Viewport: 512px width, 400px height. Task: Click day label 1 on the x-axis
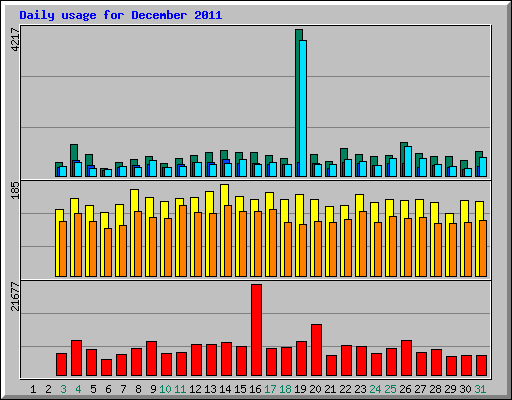click(33, 389)
